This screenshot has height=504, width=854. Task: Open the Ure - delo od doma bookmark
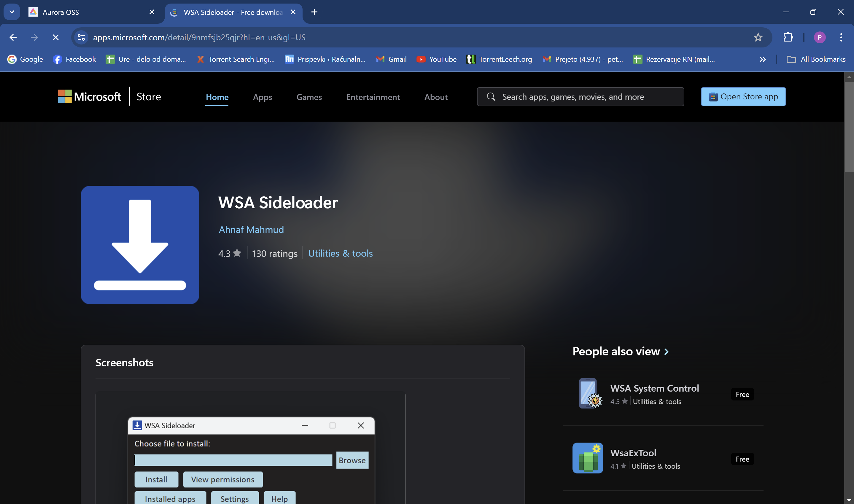146,59
